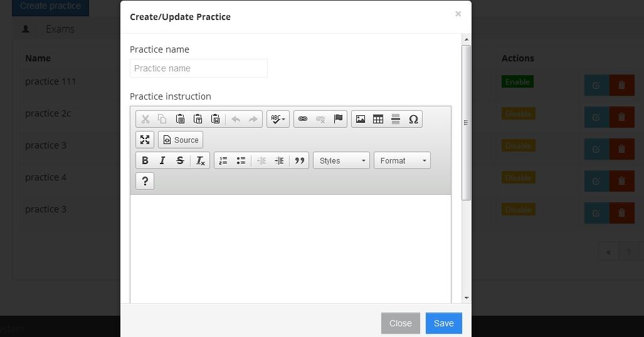Insert a numbered list

click(x=223, y=161)
